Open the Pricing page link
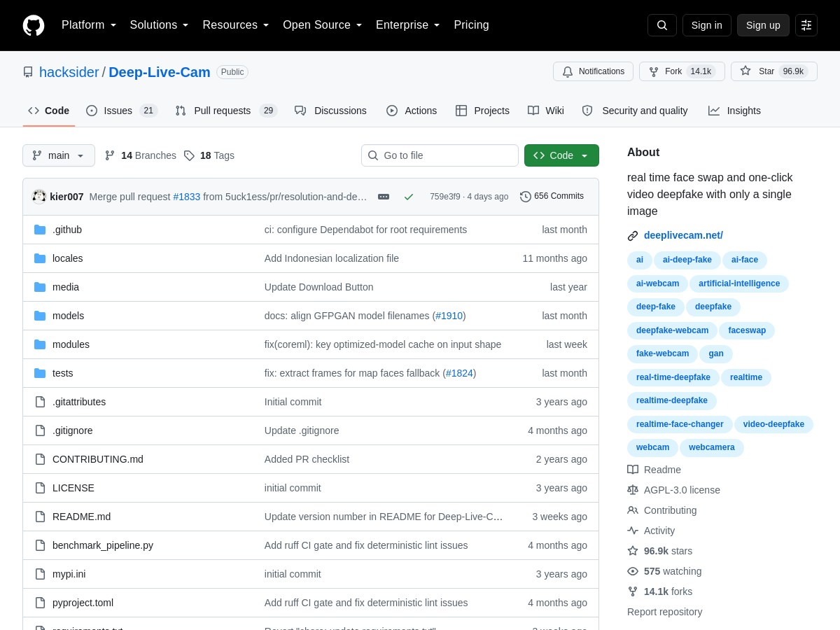840x630 pixels. click(x=471, y=25)
